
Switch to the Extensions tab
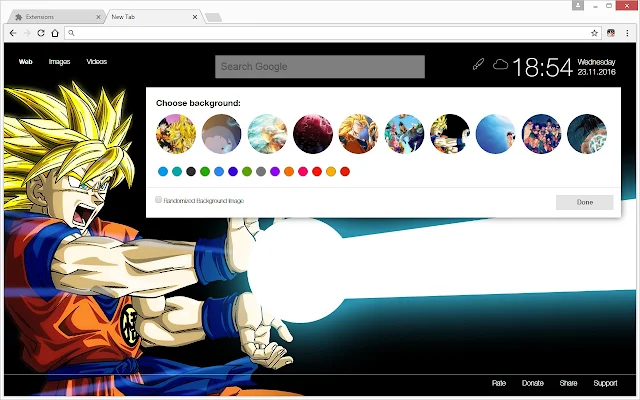point(55,17)
